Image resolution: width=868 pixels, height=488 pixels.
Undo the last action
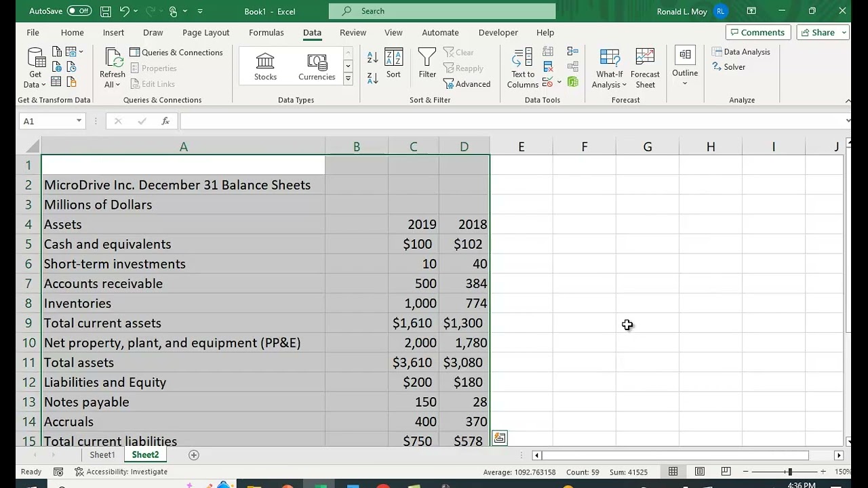(124, 11)
